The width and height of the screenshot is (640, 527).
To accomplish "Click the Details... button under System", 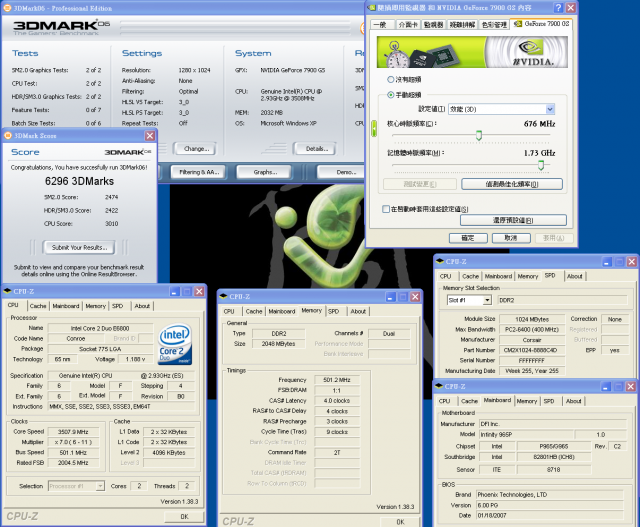I will [317, 149].
